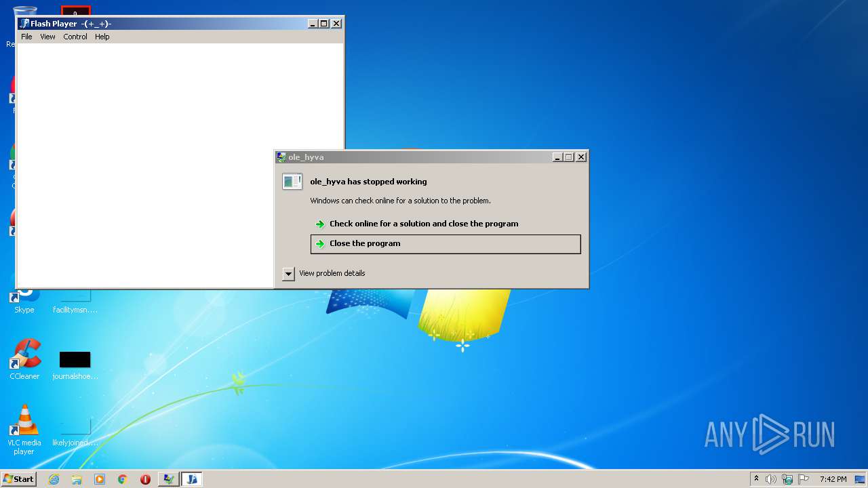
Task: Select the VLC media player shortcut
Action: [24, 430]
